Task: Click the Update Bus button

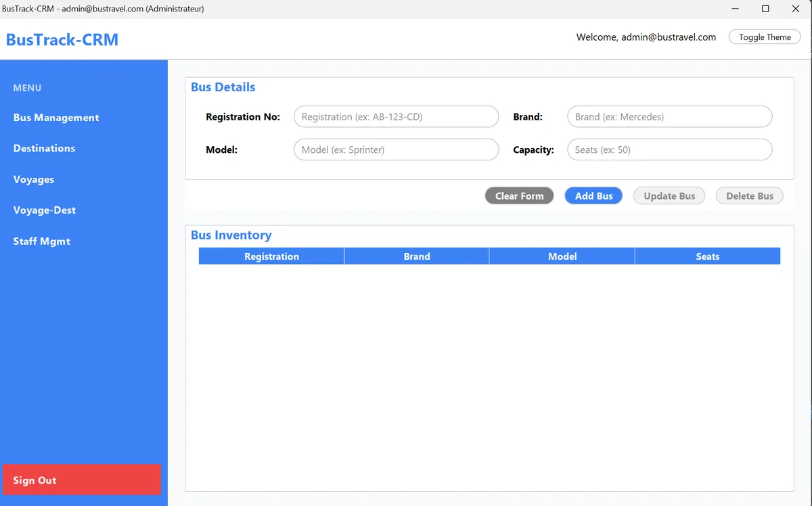Action: 669,195
